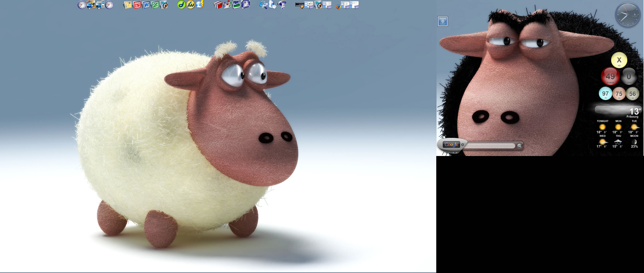Open the yellow Outlook icon
The height and width of the screenshot is (273, 644).
coord(128,5)
